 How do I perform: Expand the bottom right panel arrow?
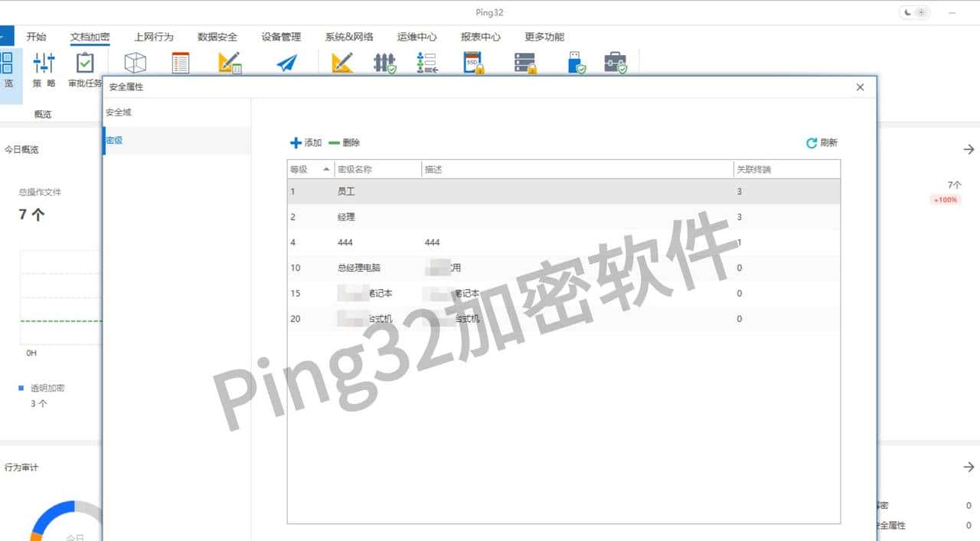tap(969, 468)
